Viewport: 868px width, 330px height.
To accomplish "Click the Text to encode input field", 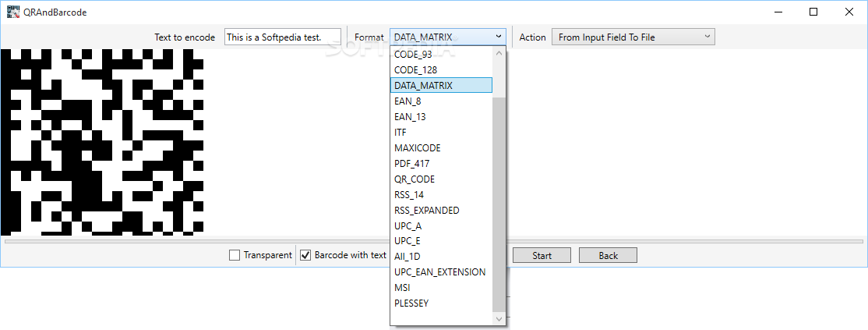I will (283, 37).
